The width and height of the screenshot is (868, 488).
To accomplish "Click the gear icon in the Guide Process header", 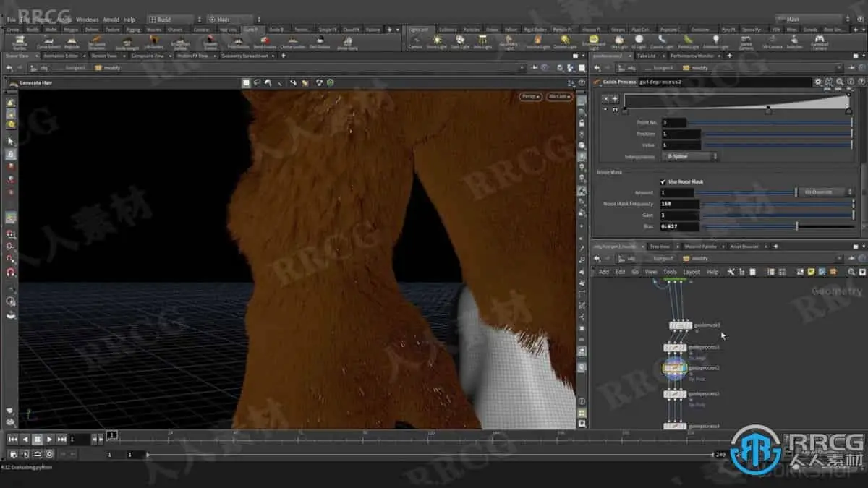I will click(818, 82).
